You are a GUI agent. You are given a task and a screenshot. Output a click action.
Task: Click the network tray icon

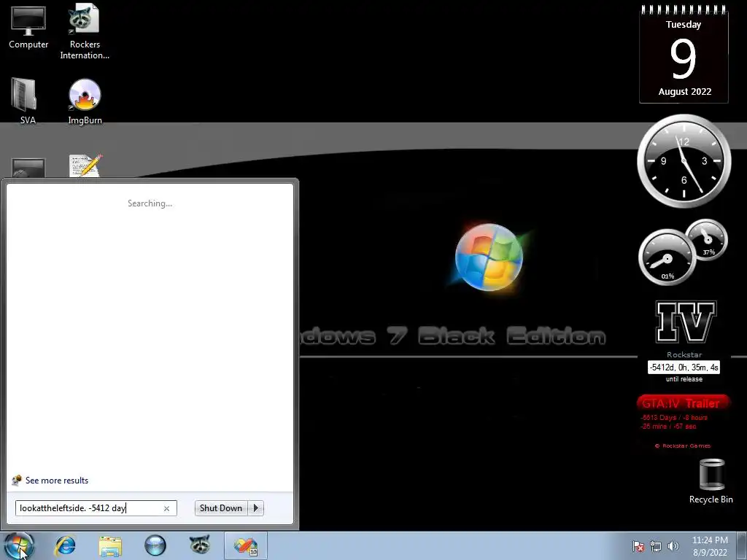pyautogui.click(x=656, y=546)
